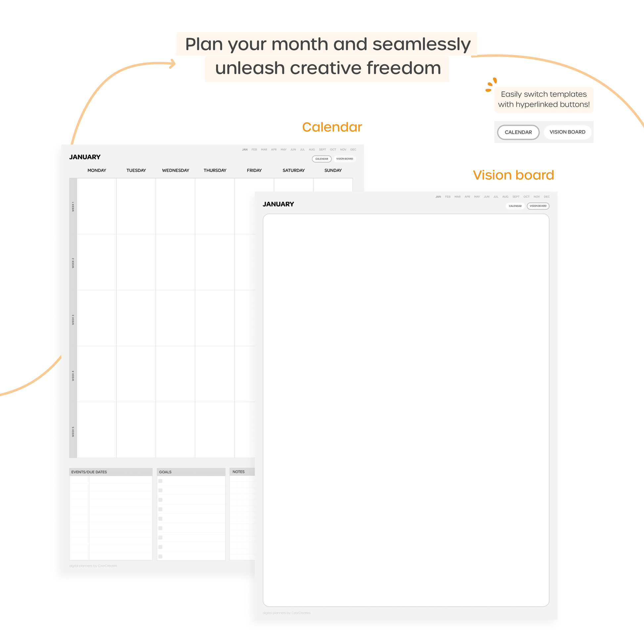
Task: Click the SUNDAY column header
Action: [x=333, y=170]
